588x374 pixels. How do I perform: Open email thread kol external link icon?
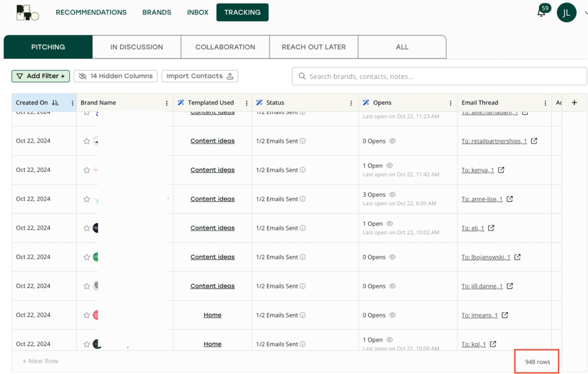point(493,344)
